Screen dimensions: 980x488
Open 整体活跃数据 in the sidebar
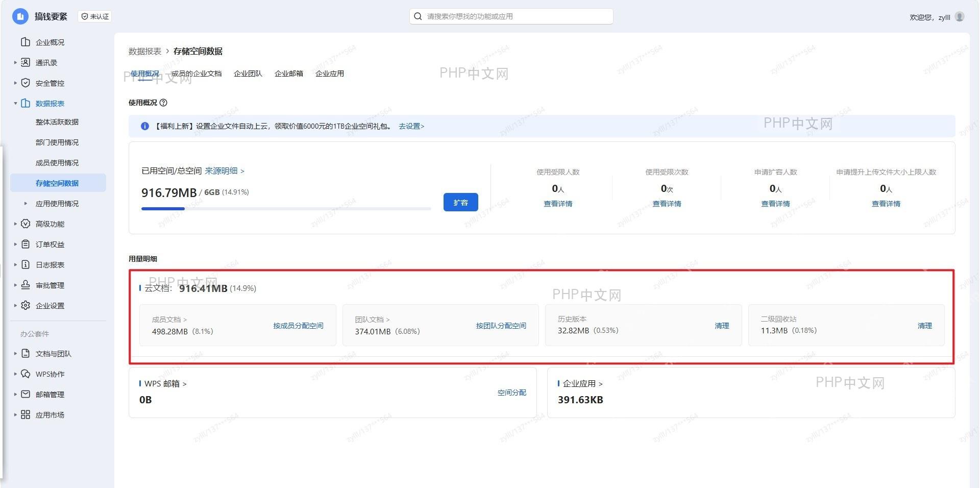point(57,122)
